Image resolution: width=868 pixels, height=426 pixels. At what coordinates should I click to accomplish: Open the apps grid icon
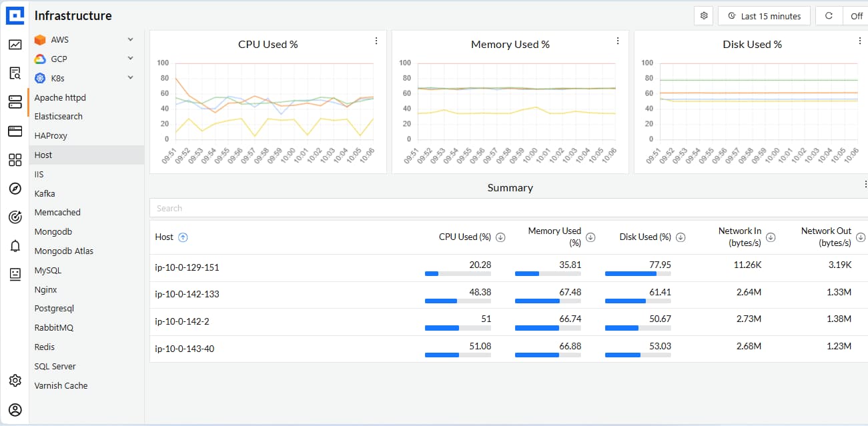(15, 160)
